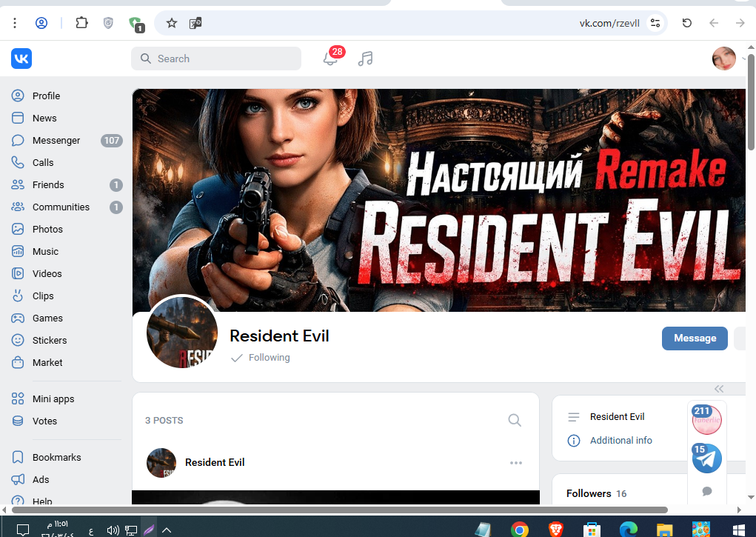The height and width of the screenshot is (537, 756).
Task: Click the translate page icon
Action: pos(195,23)
